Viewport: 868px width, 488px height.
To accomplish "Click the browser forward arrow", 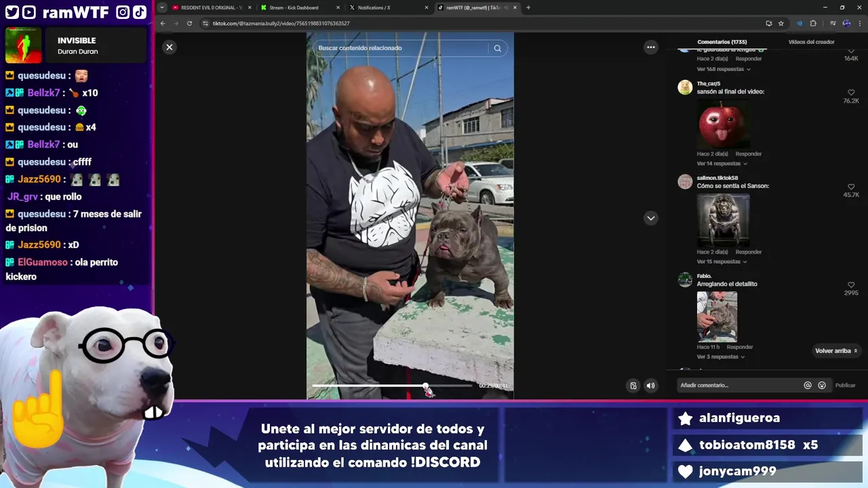I will click(176, 23).
